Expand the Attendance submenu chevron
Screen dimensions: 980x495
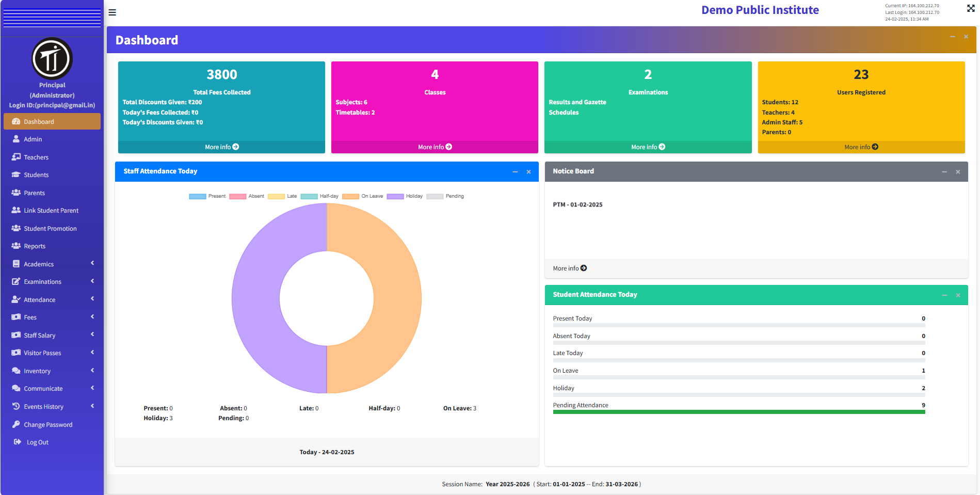point(92,299)
